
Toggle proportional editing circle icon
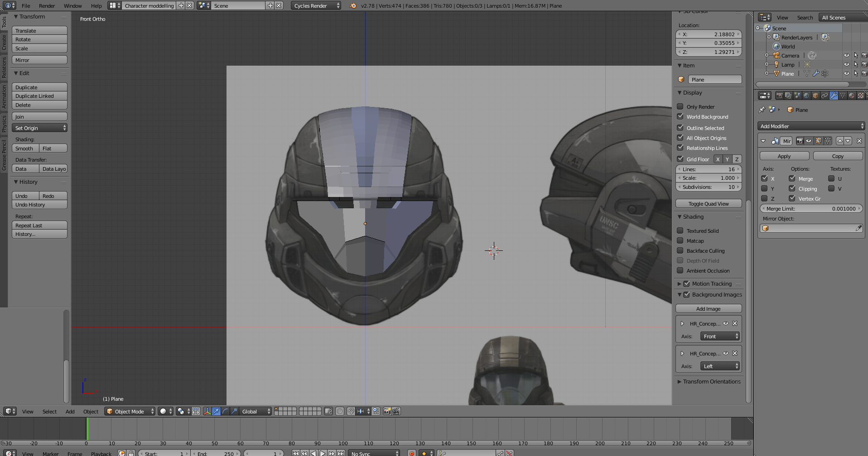(340, 411)
